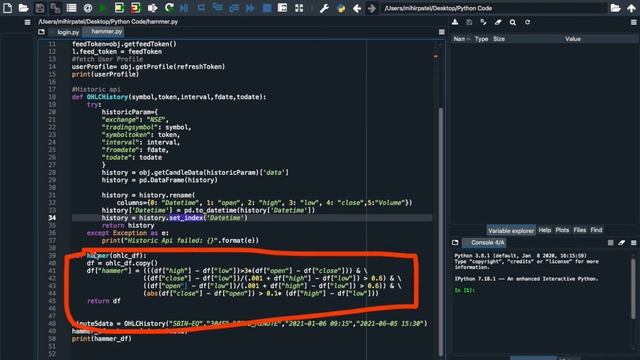Maximize the current pane

(282, 8)
